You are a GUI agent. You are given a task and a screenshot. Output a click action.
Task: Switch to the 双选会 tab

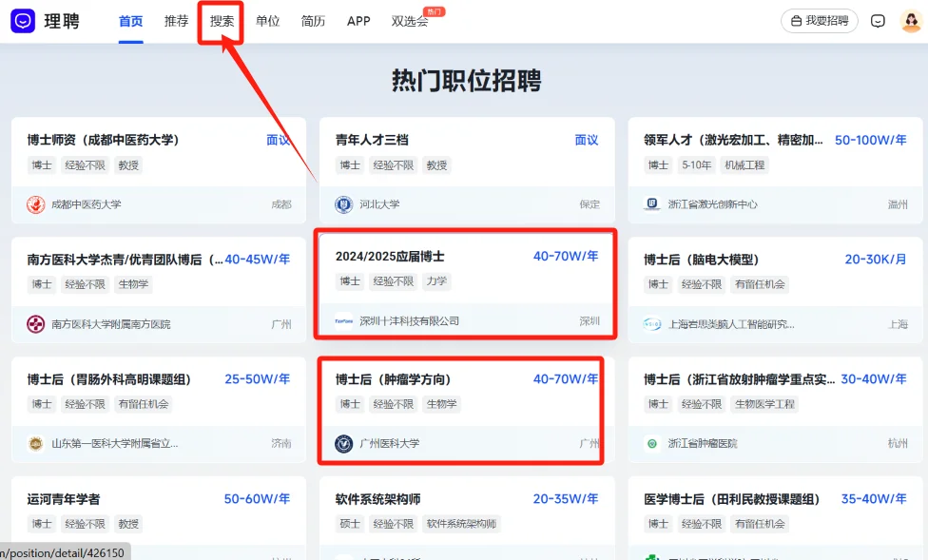click(410, 21)
